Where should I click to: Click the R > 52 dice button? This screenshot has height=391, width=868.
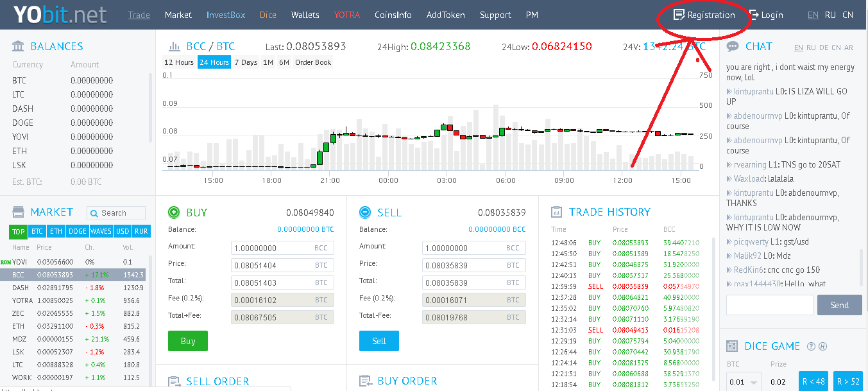tap(847, 381)
